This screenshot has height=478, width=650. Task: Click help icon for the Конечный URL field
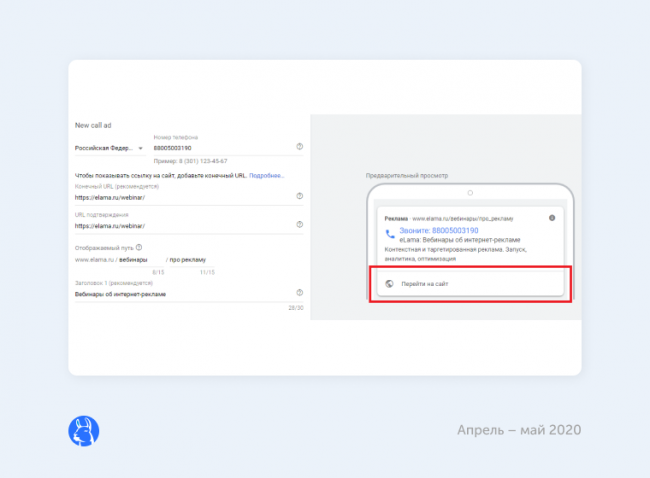click(300, 196)
